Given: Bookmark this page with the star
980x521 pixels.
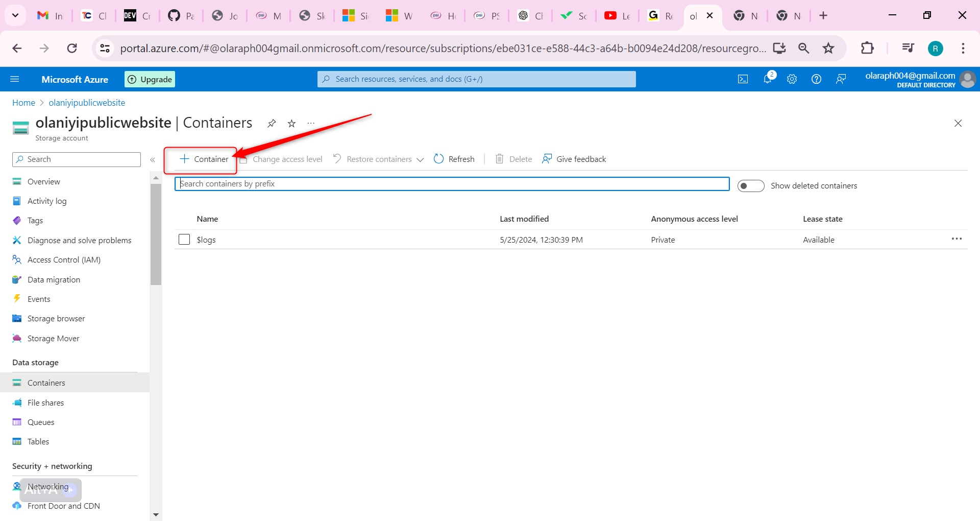Looking at the screenshot, I should click(828, 49).
